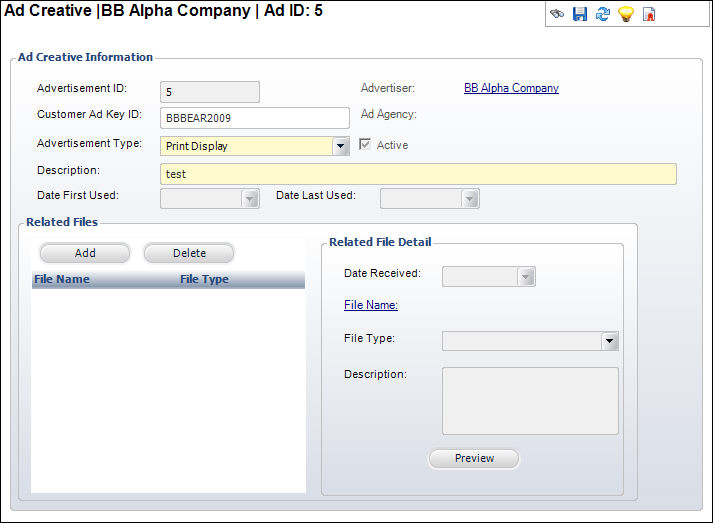Click the File Type column header

pos(204,279)
